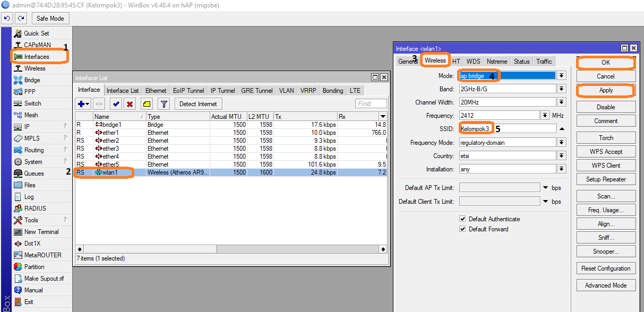Click Cancel button
644x312 pixels.
point(606,76)
